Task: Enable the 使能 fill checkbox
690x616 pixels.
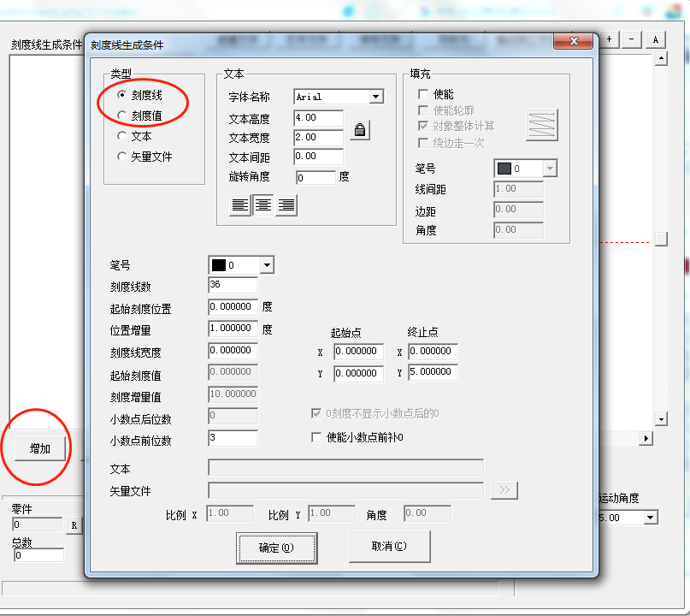Action: (x=423, y=94)
